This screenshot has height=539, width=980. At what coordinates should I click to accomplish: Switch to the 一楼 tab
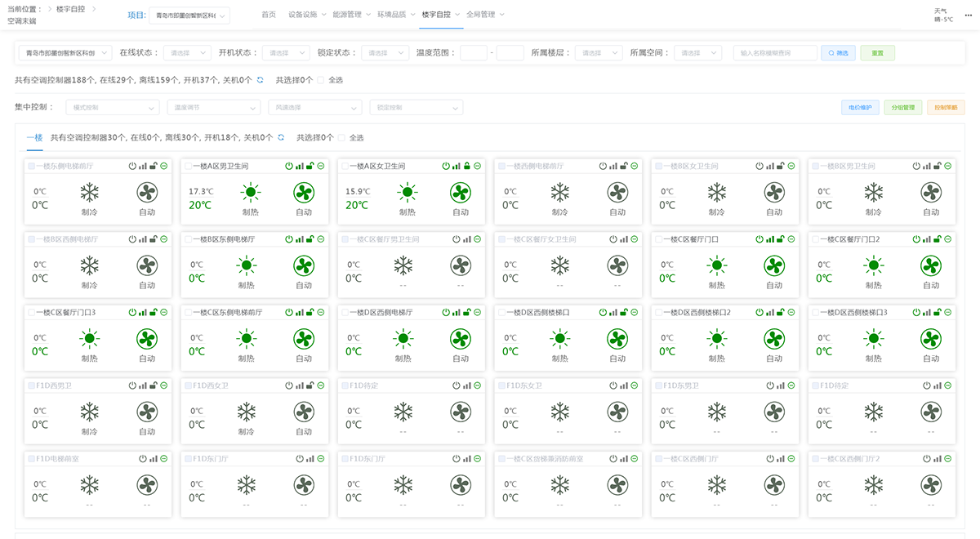(34, 138)
